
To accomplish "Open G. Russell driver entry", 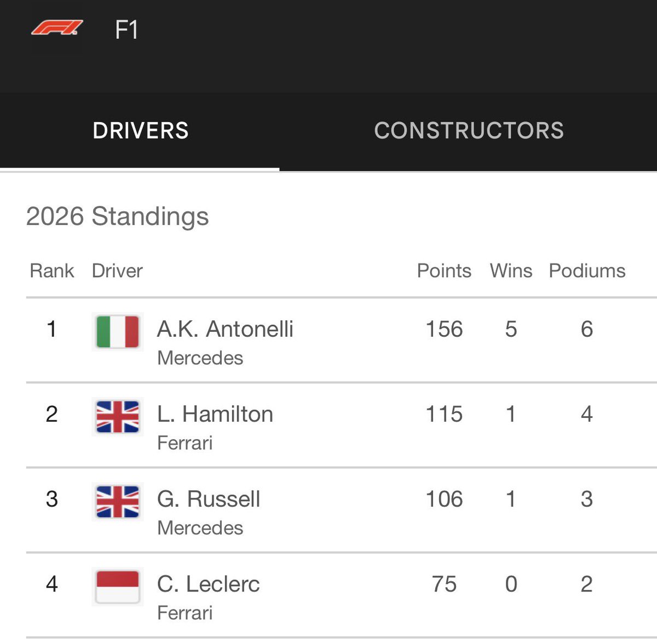I will [x=209, y=499].
